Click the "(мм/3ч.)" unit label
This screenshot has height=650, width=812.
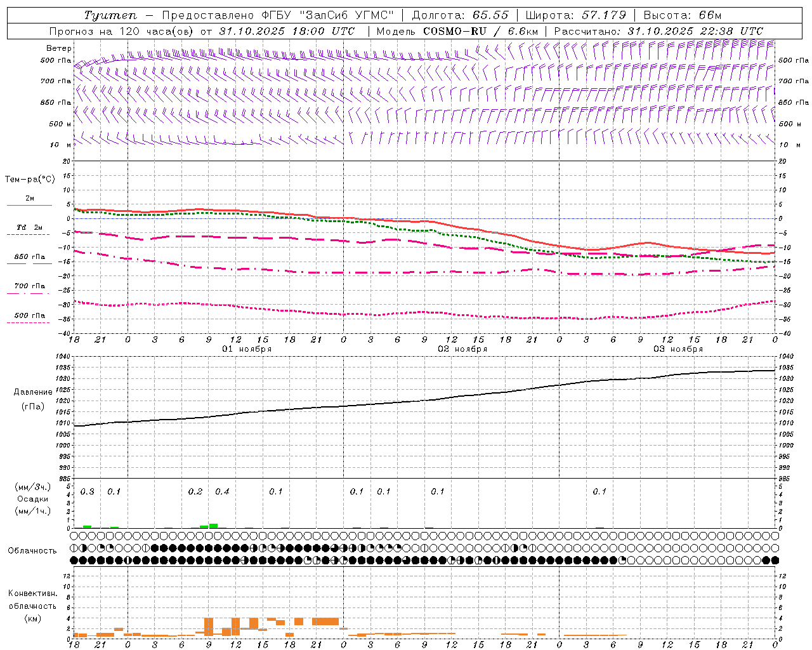point(32,487)
